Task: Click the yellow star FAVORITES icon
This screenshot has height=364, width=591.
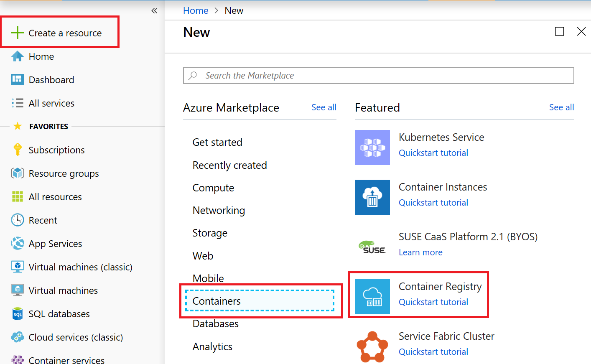Action: (18, 126)
